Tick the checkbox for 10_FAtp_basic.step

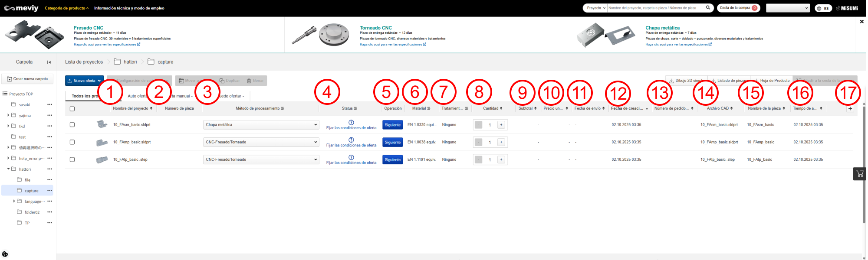(72, 159)
